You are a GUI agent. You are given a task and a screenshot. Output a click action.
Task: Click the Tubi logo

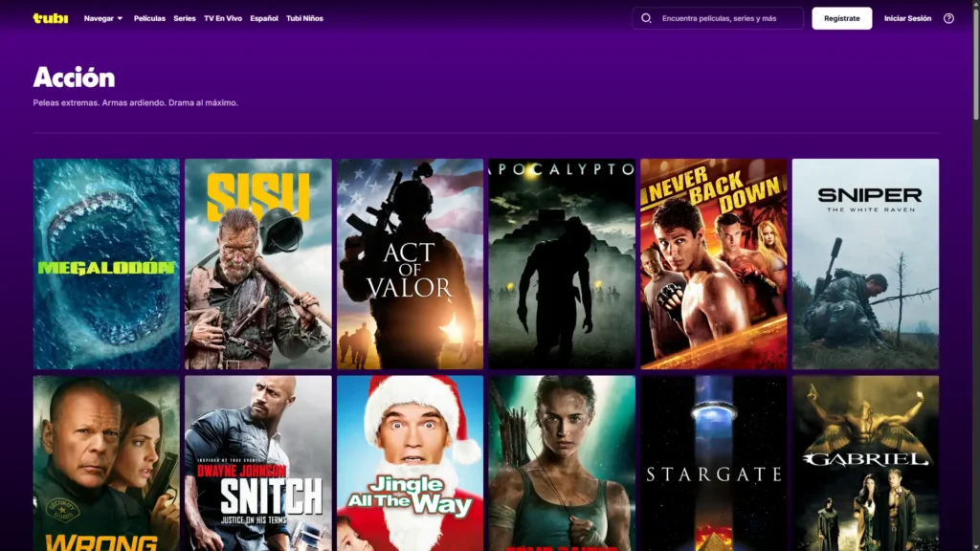click(x=50, y=18)
